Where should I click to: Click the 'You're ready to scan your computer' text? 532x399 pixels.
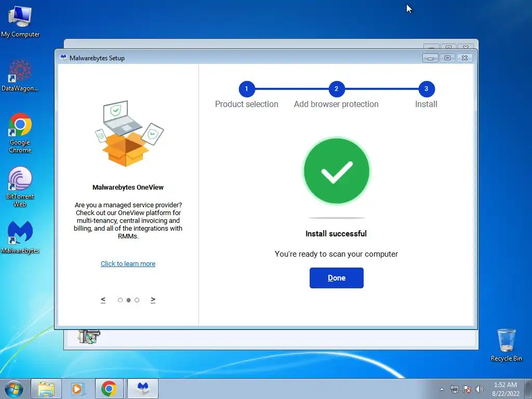pyautogui.click(x=336, y=254)
